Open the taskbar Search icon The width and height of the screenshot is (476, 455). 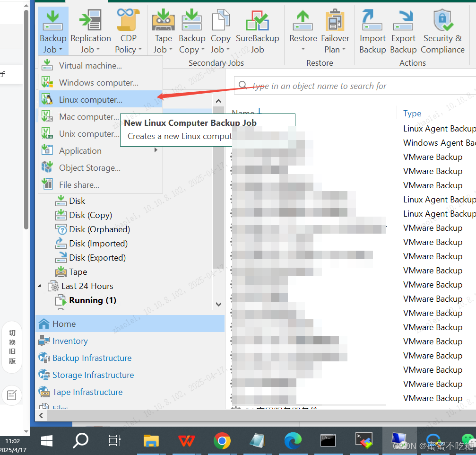[80, 440]
